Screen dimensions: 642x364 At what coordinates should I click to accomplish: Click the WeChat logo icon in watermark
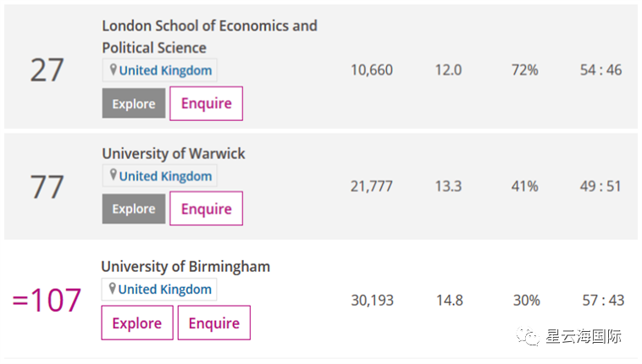pos(530,336)
